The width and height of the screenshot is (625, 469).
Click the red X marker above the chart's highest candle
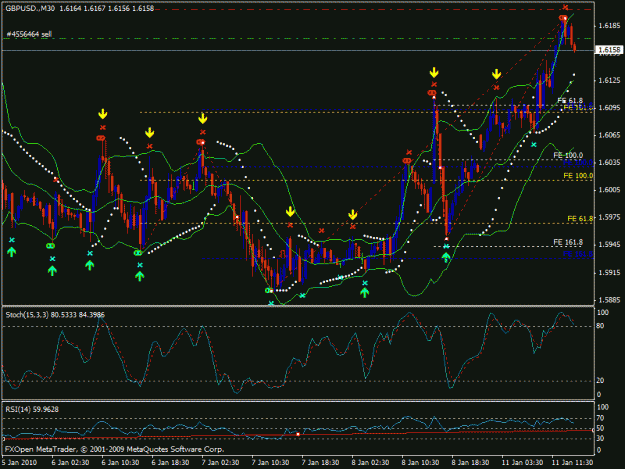click(565, 7)
